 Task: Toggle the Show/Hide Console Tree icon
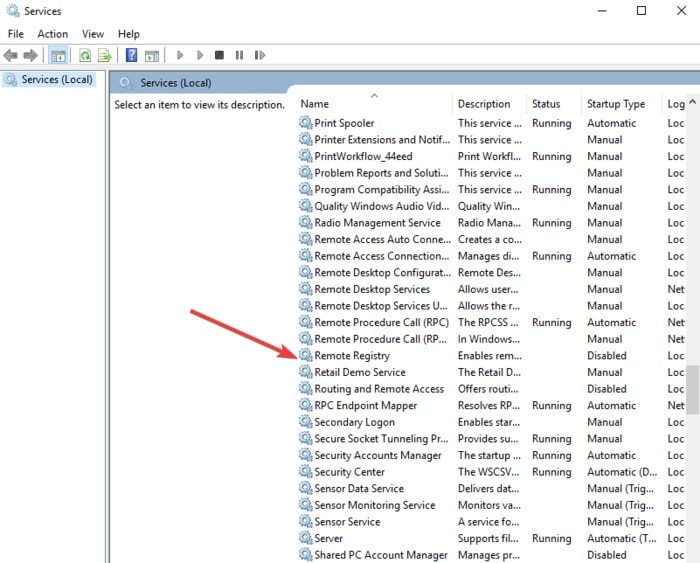click(x=58, y=55)
